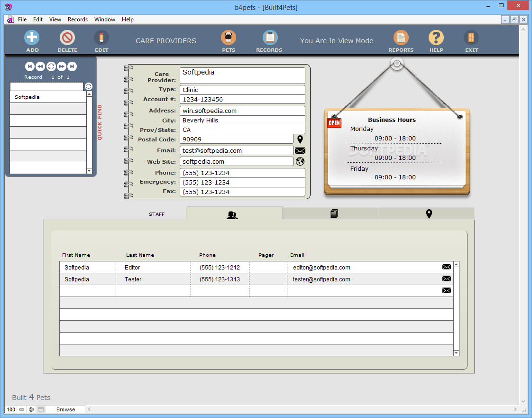
Task: Click the Address field win.softpedia.com
Action: [x=242, y=111]
